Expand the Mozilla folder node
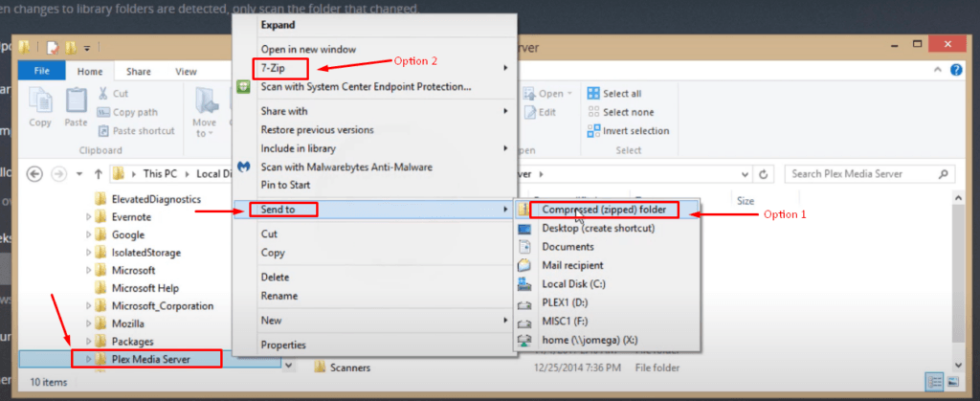This screenshot has width=980, height=401. coord(88,324)
